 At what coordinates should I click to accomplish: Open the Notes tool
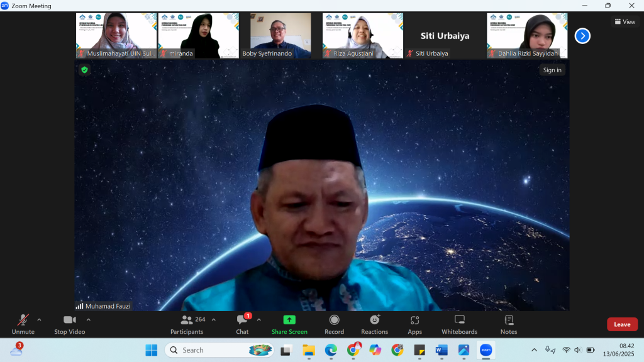[509, 321]
